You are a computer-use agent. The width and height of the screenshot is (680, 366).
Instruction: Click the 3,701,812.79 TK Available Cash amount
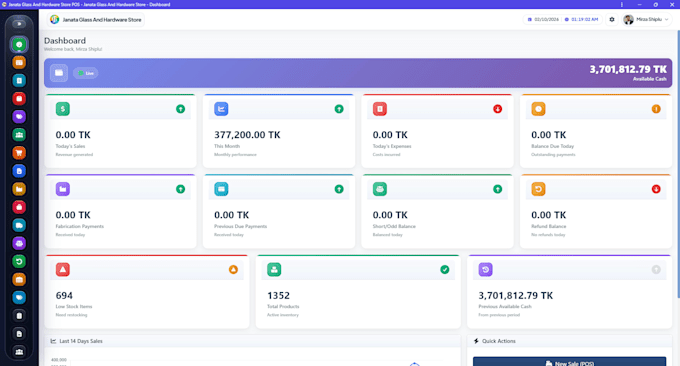click(x=628, y=69)
